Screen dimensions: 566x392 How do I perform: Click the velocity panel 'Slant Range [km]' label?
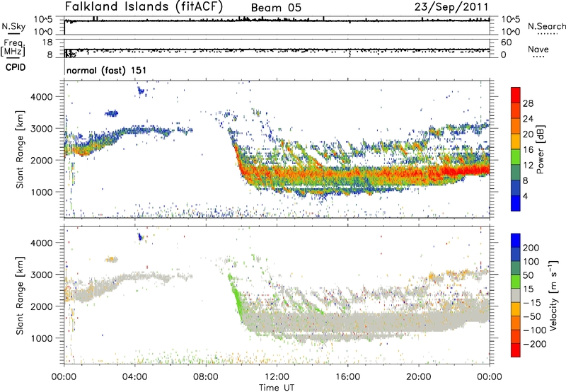point(20,295)
